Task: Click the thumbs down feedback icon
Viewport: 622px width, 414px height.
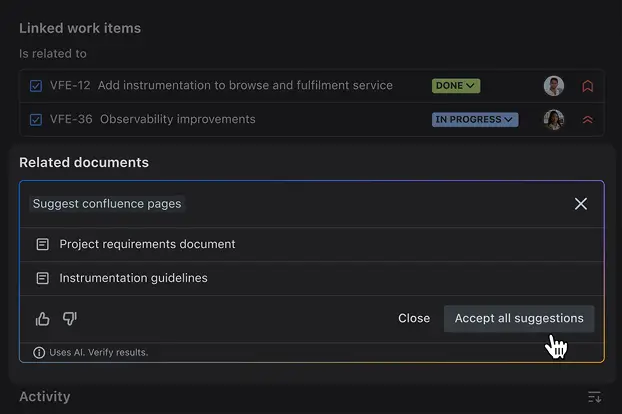Action: (x=70, y=319)
